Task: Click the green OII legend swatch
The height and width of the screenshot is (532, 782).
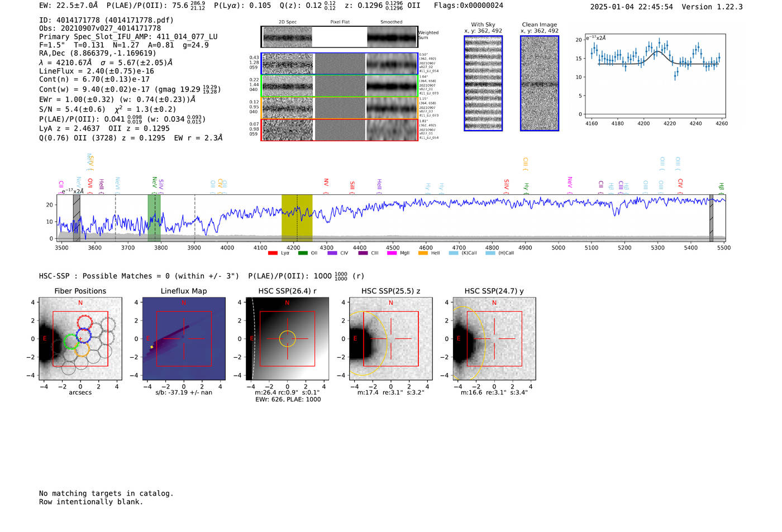Action: tap(303, 253)
